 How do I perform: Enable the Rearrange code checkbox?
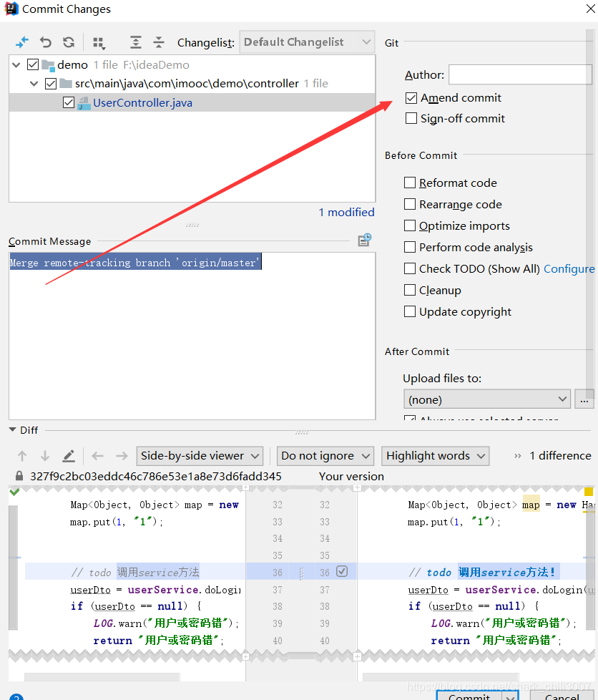click(x=410, y=204)
